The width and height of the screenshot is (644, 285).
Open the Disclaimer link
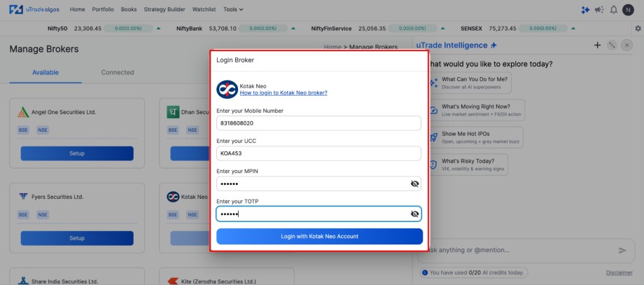619,272
